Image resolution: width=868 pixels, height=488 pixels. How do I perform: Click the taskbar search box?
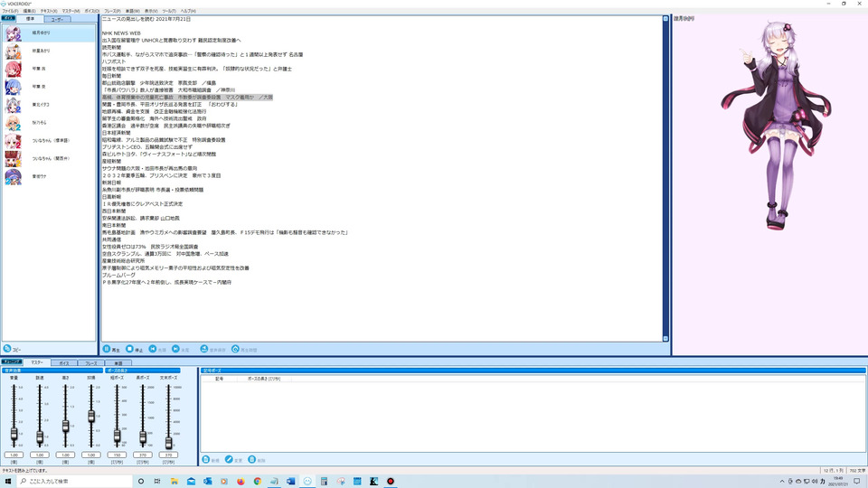(x=75, y=482)
